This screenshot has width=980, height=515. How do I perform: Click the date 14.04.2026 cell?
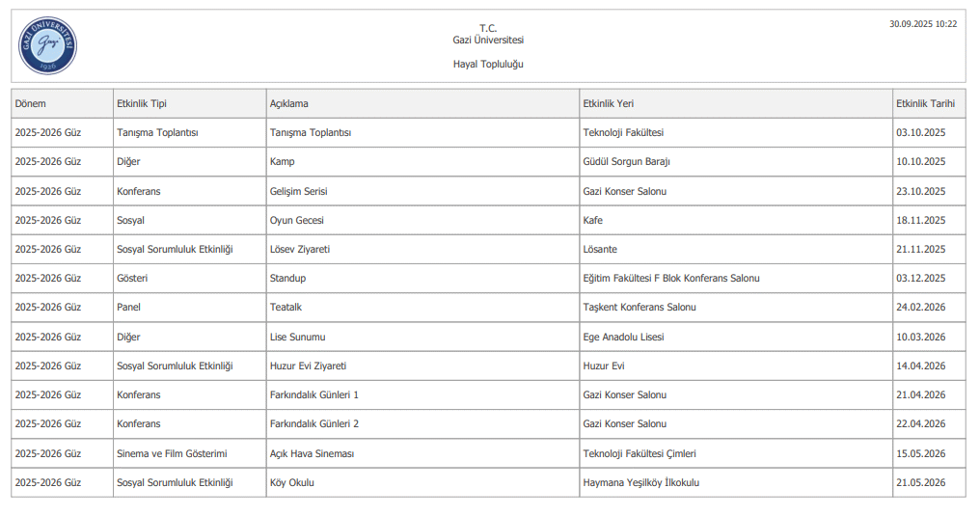[x=920, y=366]
